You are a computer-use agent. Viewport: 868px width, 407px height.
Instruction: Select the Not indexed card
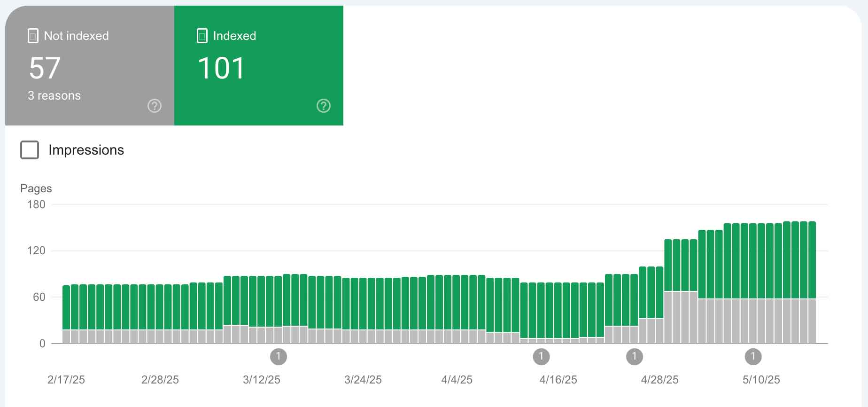click(x=90, y=65)
